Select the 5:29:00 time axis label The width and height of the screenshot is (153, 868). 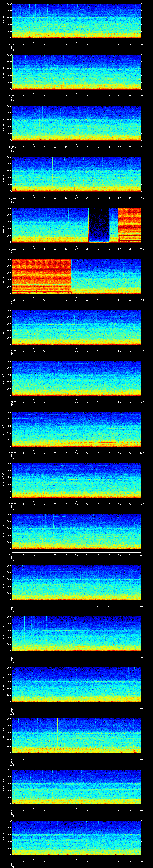click(12, 810)
